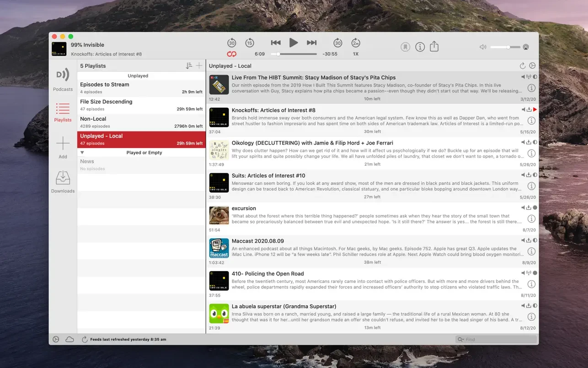This screenshot has height=368, width=588.
Task: Open the Podcasts sidebar section
Action: pyautogui.click(x=63, y=79)
